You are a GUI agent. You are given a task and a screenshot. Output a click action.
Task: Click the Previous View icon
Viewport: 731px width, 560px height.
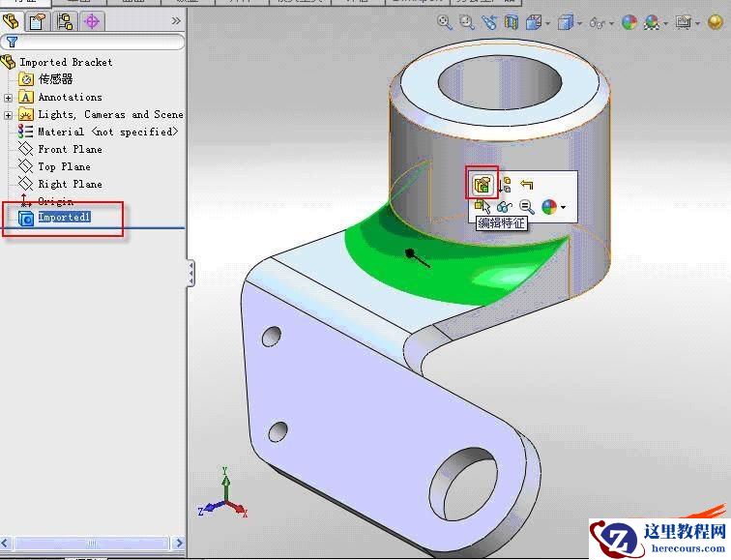490,22
